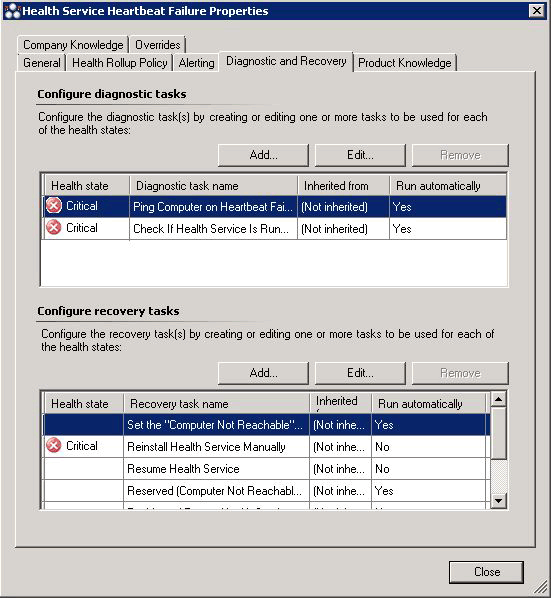Image resolution: width=551 pixels, height=598 pixels.
Task: Click 'Yes' in Check If Health Service row
Action: (402, 228)
